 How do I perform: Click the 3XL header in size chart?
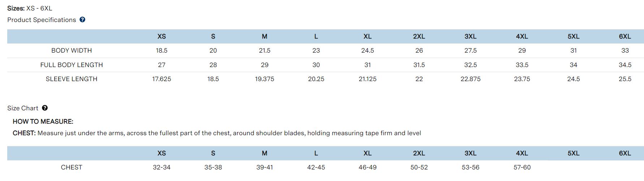point(471,153)
